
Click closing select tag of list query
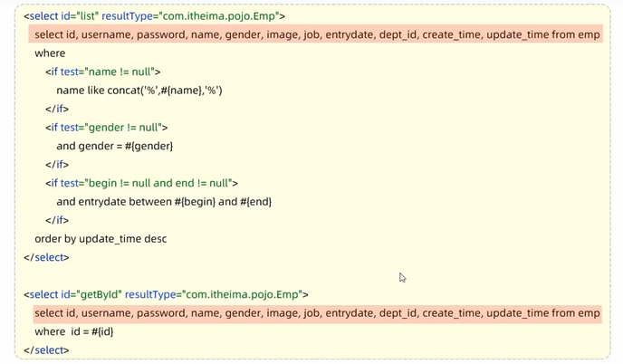pyautogui.click(x=46, y=257)
